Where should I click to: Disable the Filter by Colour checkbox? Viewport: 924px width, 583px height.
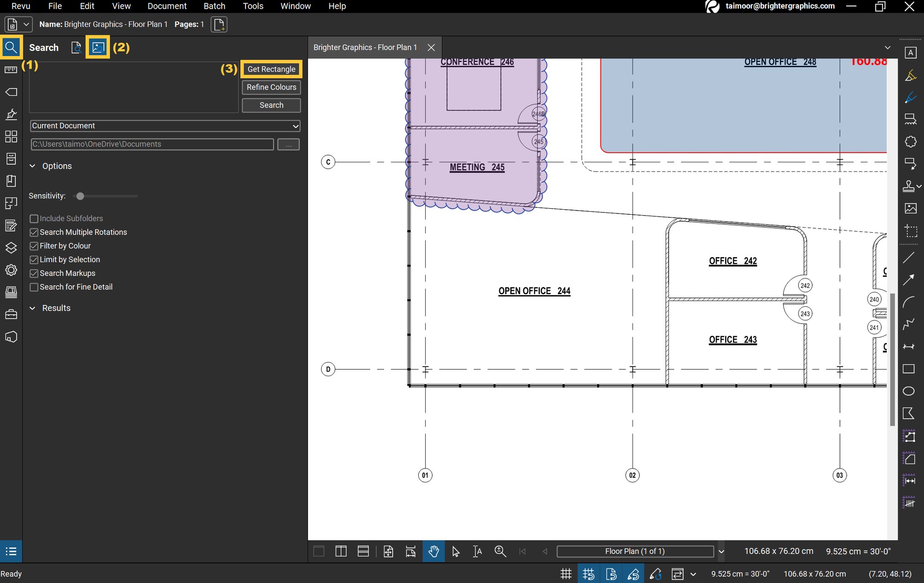(34, 246)
